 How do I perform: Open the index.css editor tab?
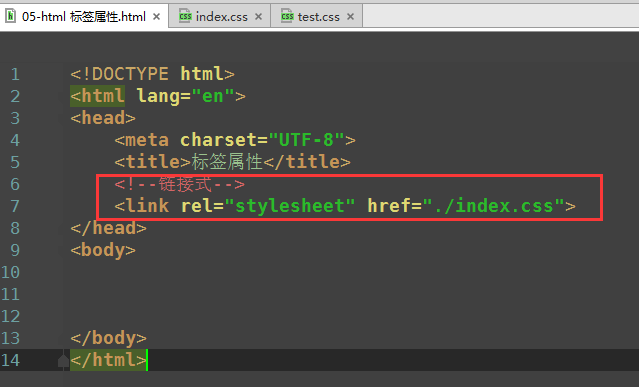click(220, 17)
